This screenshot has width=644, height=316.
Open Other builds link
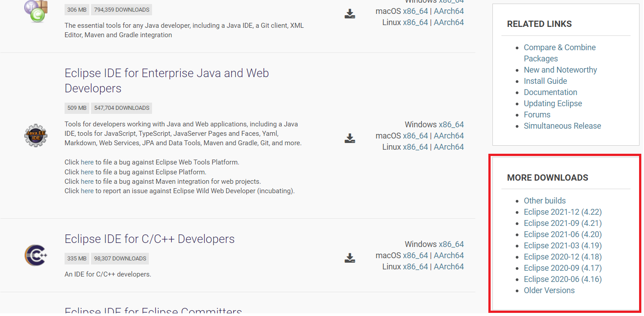pos(545,201)
